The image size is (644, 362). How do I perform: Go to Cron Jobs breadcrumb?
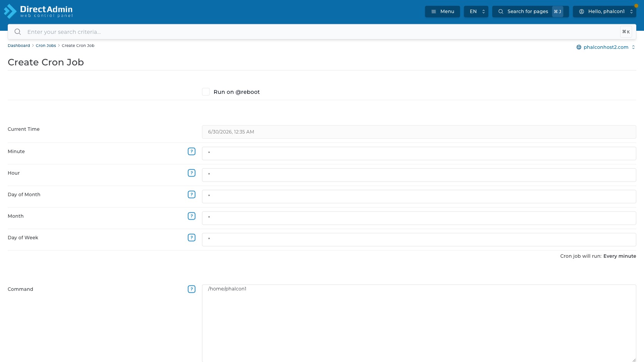point(46,45)
